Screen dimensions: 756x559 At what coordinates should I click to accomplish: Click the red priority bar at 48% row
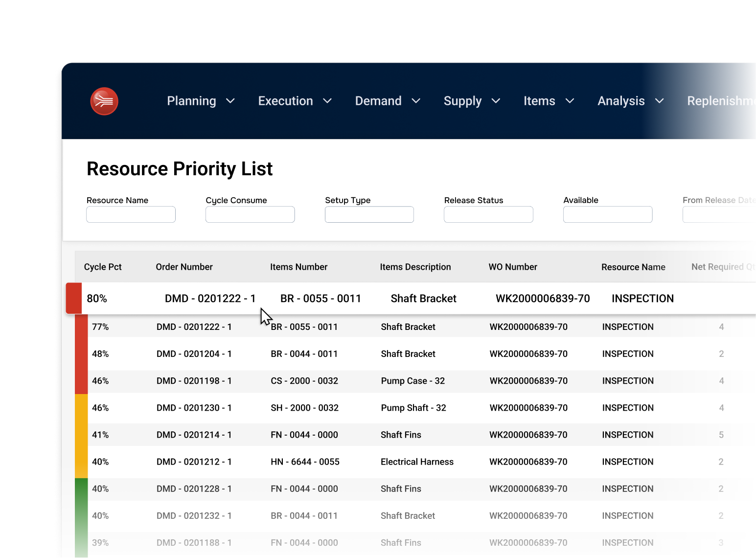(81, 354)
